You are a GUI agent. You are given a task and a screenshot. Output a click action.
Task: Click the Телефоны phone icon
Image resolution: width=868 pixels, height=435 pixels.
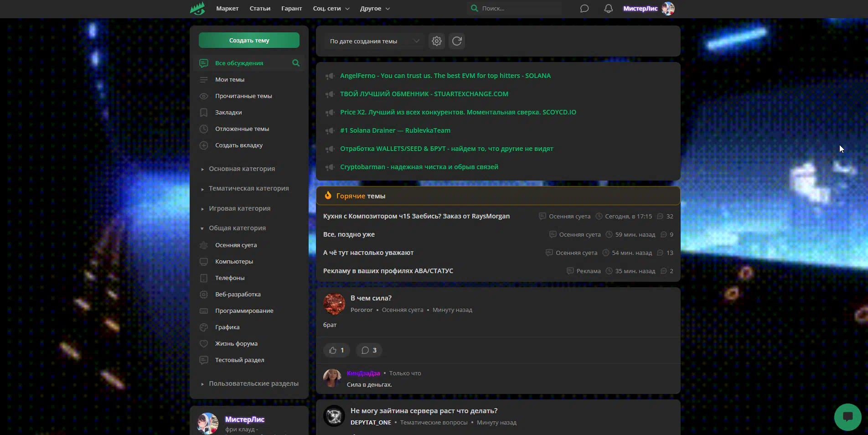[204, 278]
